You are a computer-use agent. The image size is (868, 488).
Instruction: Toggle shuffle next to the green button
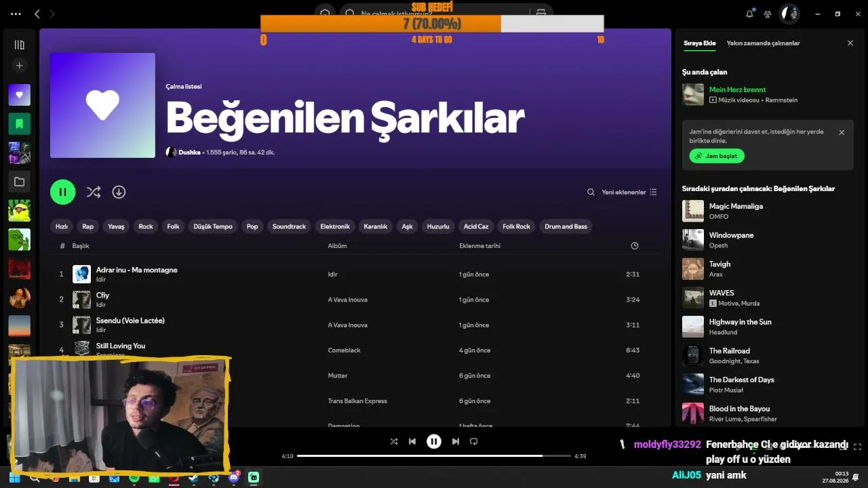[94, 192]
